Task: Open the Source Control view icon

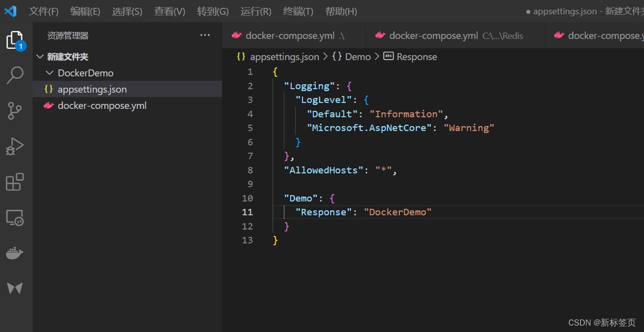Action: pos(15,111)
